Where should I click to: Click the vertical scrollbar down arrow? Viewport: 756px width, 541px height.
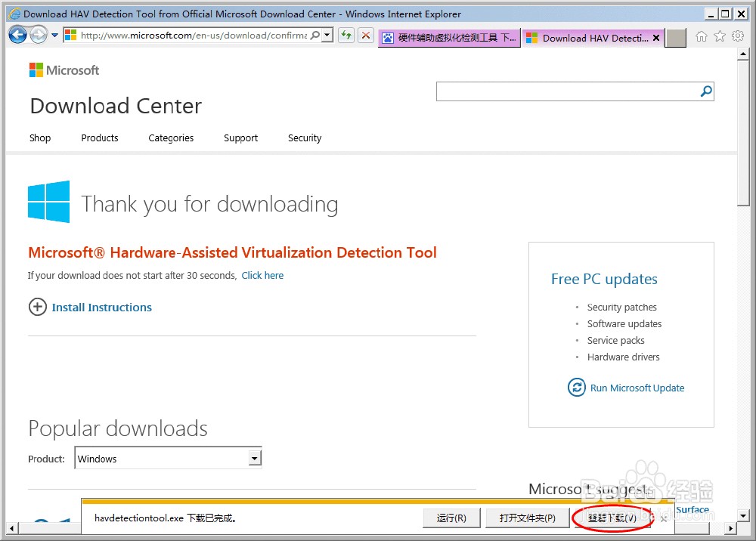[743, 515]
